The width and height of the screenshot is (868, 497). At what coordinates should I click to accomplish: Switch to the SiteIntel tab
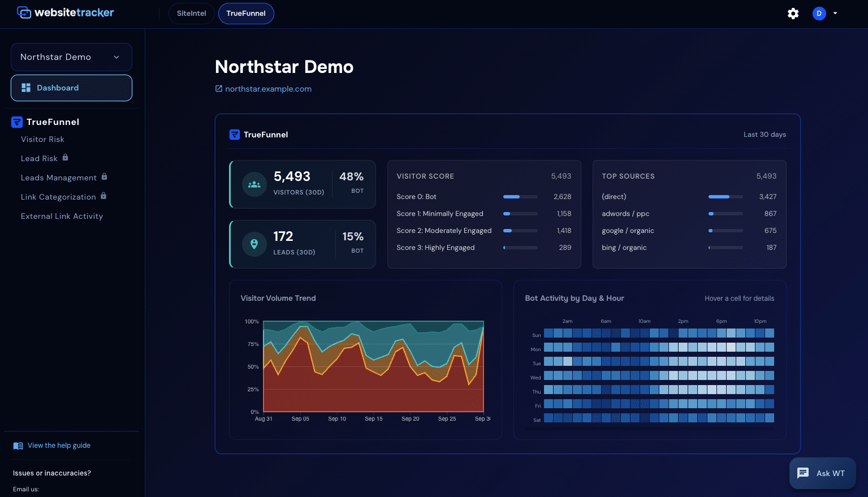(191, 14)
